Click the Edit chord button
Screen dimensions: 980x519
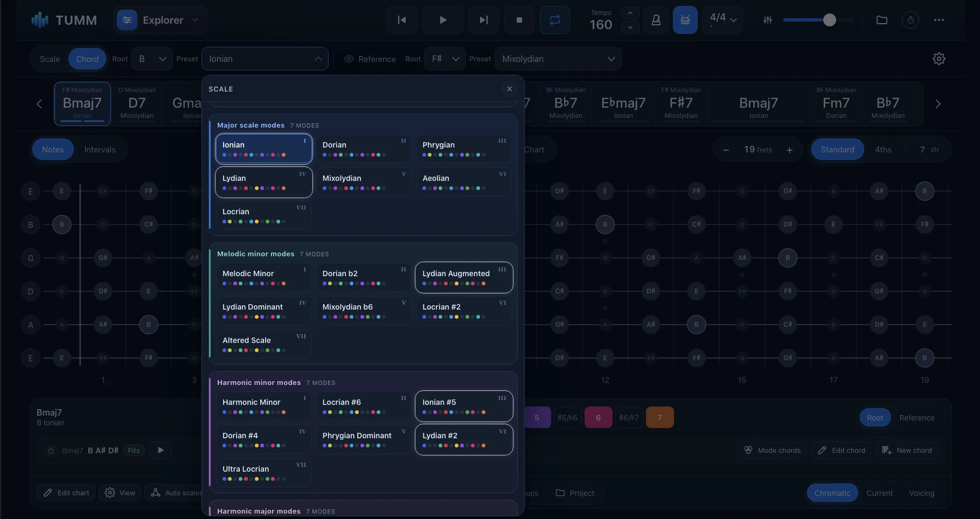pyautogui.click(x=841, y=450)
